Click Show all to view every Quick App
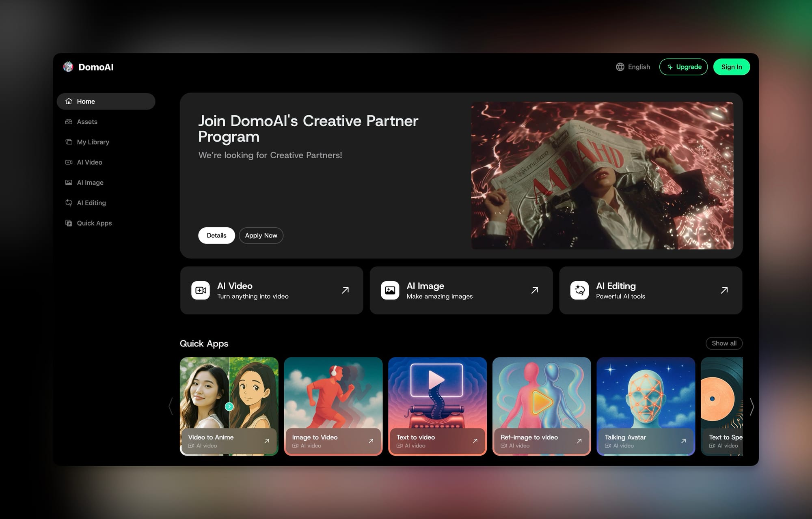 (x=723, y=343)
